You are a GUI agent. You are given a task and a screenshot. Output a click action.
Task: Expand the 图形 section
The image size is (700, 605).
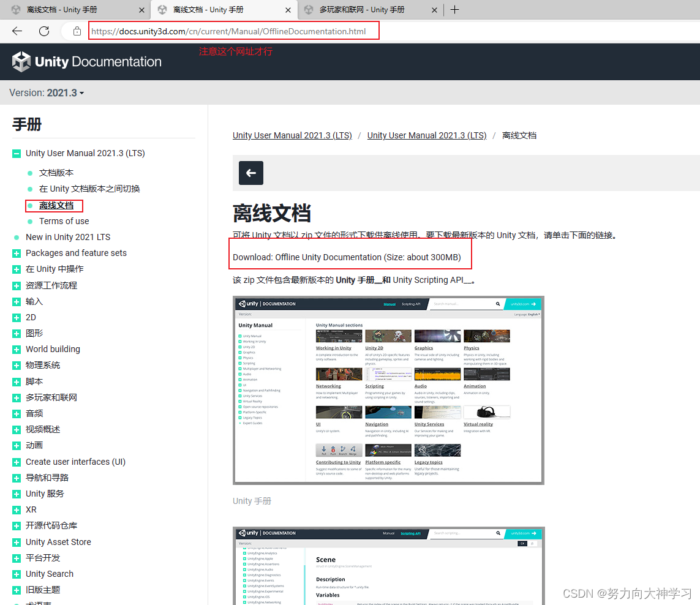pos(17,334)
